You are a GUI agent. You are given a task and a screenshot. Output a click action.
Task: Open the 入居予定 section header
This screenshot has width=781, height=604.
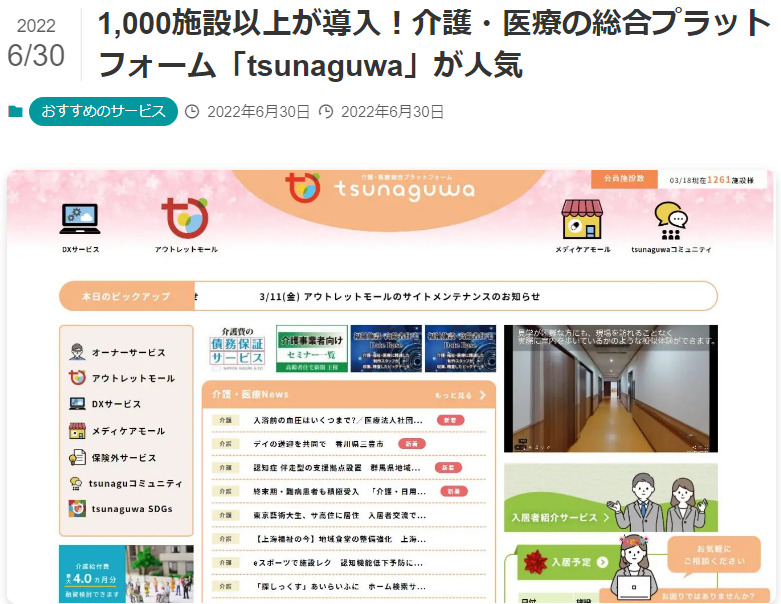[x=570, y=562]
